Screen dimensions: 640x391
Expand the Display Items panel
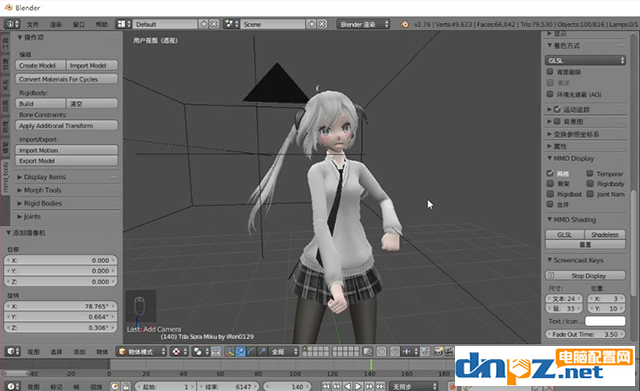45,177
